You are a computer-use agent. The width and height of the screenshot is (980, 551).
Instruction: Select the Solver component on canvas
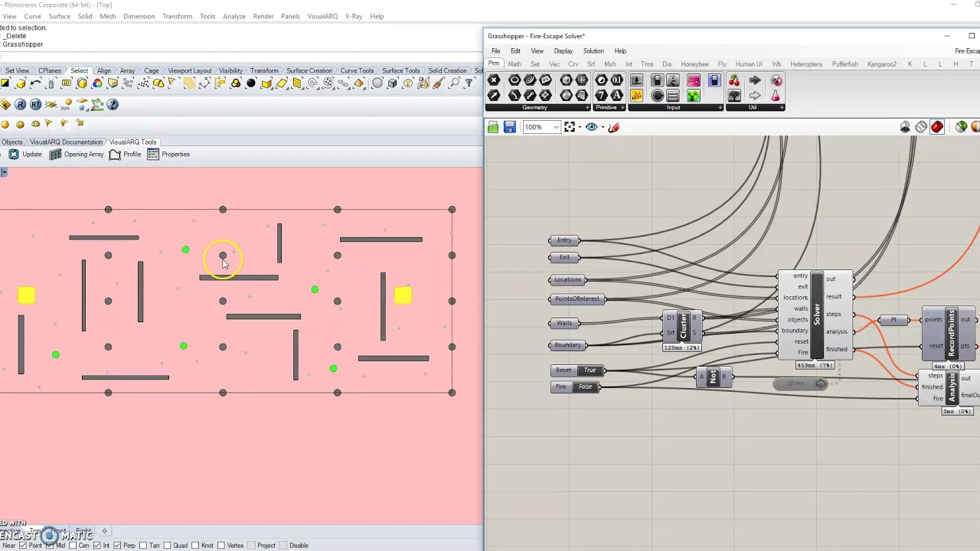tap(816, 315)
